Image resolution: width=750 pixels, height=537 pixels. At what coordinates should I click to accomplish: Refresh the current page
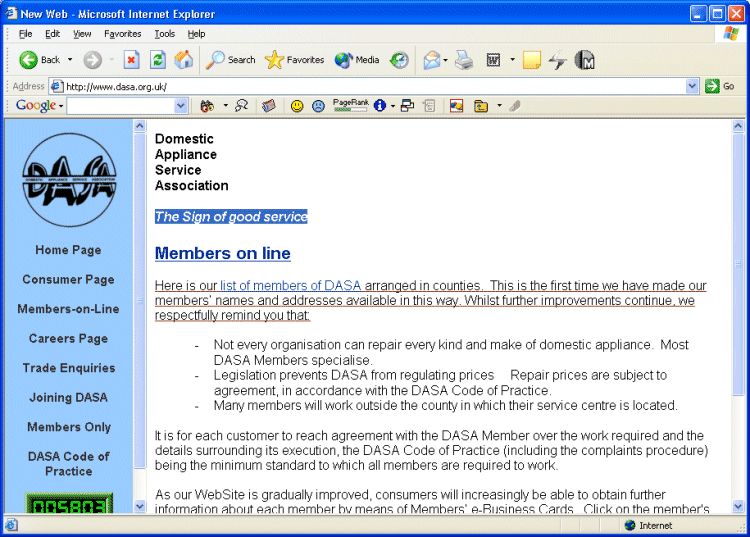tap(158, 60)
